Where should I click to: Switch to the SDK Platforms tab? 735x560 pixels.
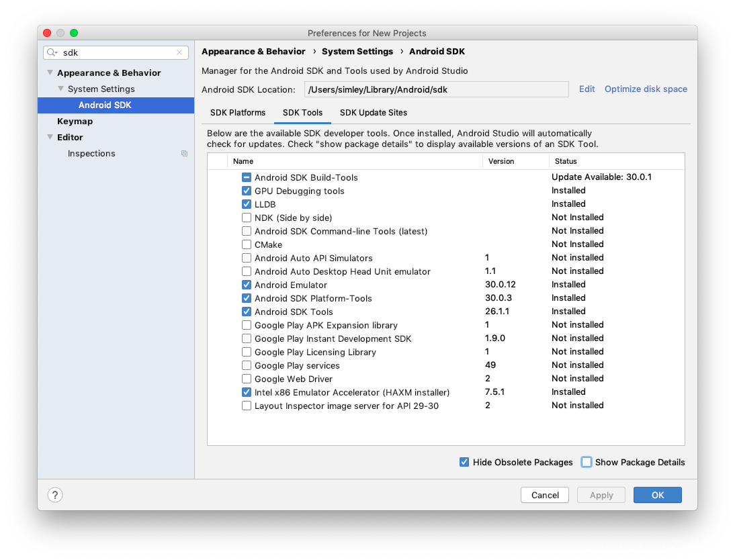238,112
